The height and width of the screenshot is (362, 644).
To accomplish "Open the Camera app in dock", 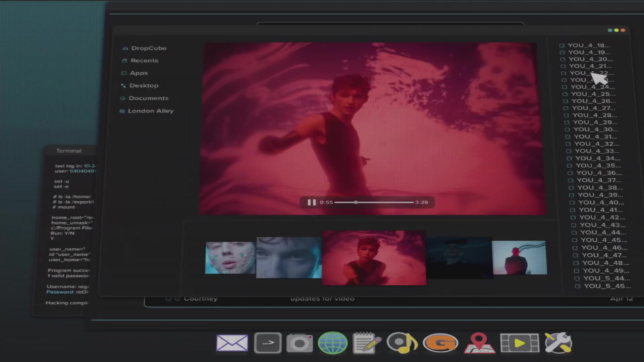I will tap(300, 343).
